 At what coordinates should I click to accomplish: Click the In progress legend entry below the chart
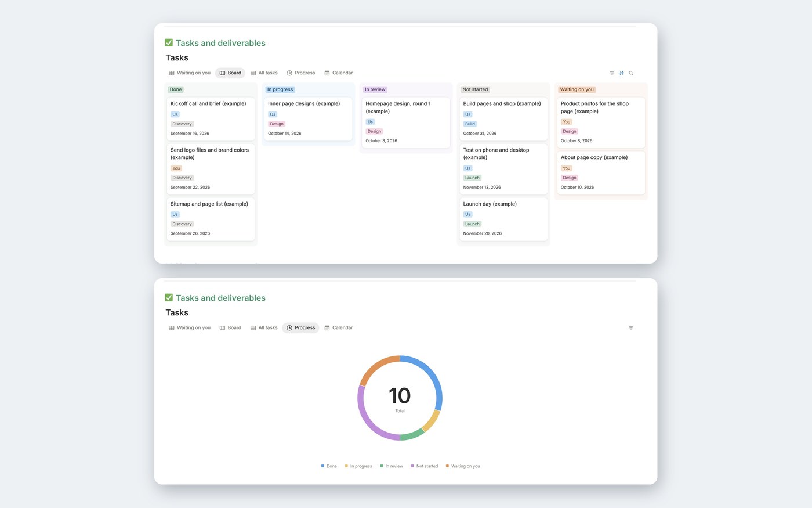358,466
